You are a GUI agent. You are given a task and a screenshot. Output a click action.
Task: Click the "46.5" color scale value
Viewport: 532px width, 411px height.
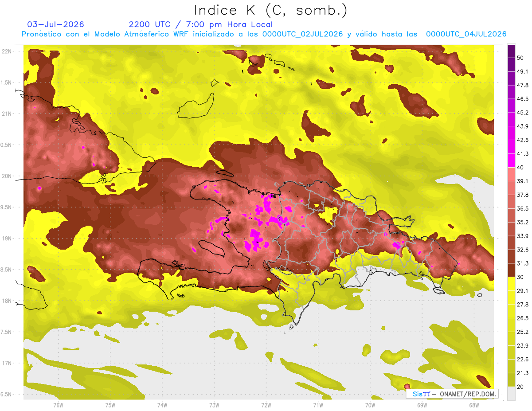[x=522, y=99]
